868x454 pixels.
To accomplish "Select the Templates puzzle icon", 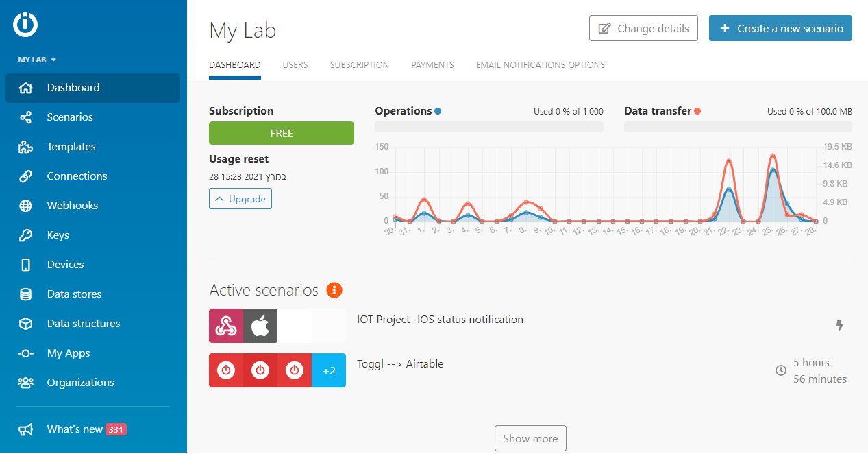I will click(x=26, y=147).
